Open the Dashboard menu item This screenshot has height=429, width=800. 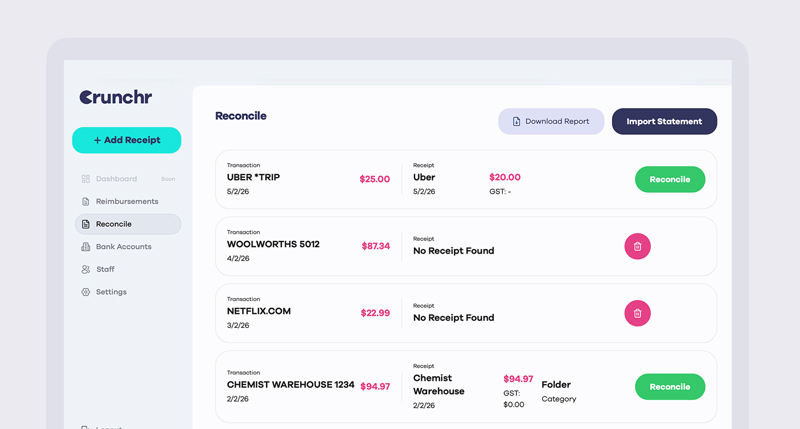click(x=128, y=179)
